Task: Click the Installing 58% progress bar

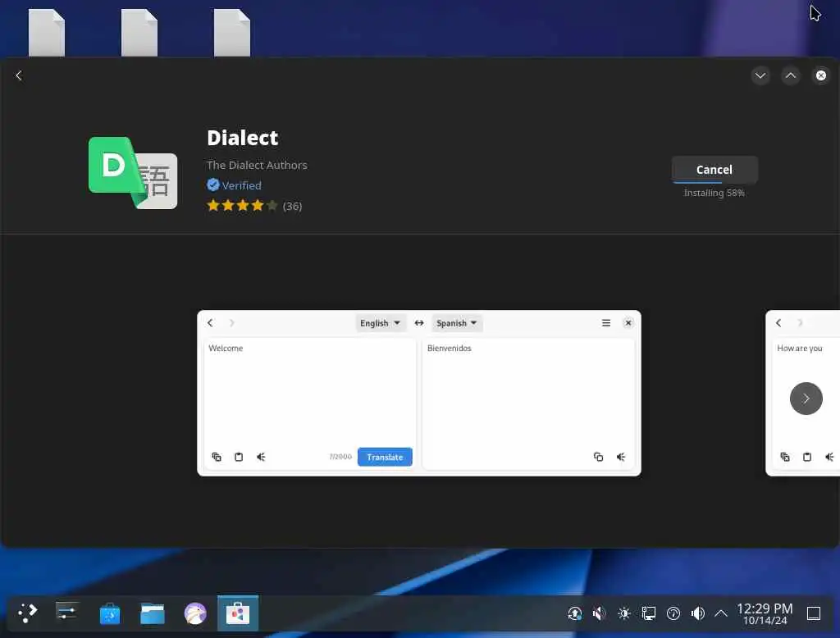Action: pyautogui.click(x=714, y=183)
